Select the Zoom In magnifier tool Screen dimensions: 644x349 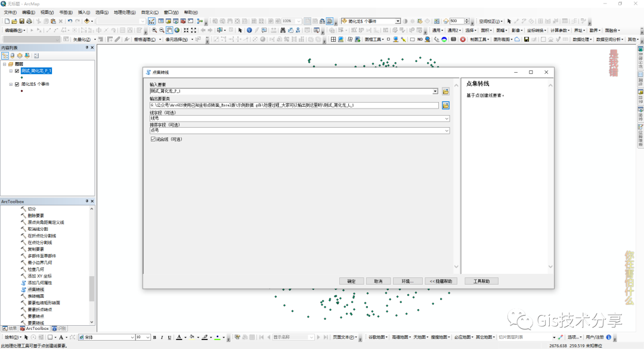coord(154,30)
